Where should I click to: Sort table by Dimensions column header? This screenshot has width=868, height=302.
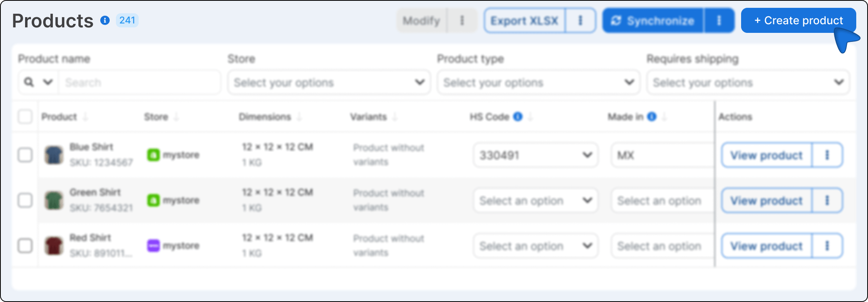pyautogui.click(x=265, y=117)
